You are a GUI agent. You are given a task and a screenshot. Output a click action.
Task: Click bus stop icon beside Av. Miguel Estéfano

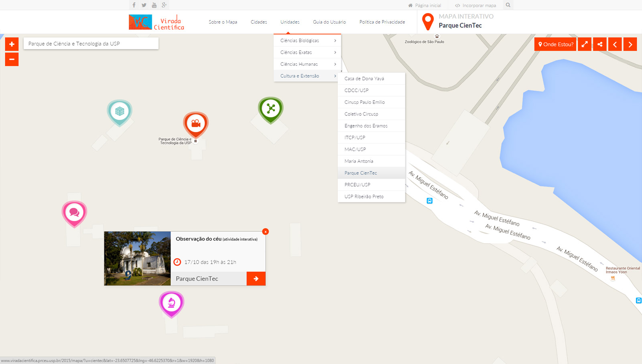click(429, 200)
